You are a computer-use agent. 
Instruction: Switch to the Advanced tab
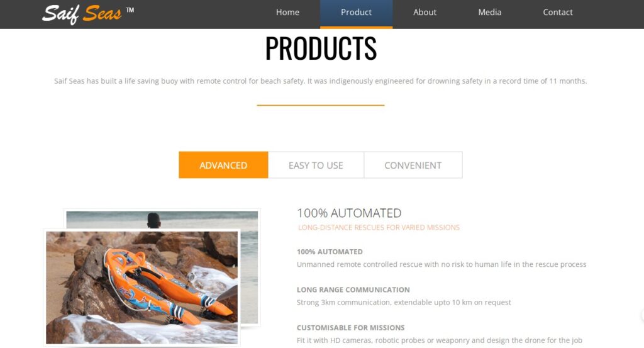point(223,165)
